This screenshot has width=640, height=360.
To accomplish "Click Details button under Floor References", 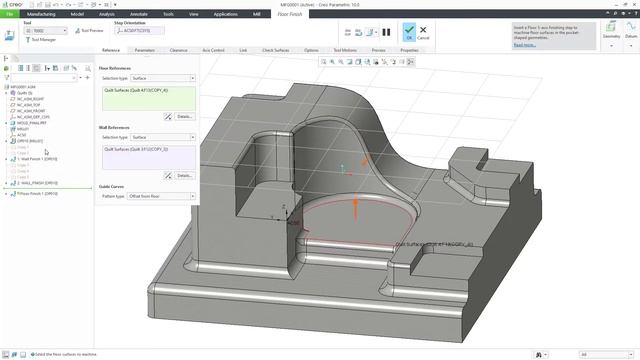I will click(184, 116).
